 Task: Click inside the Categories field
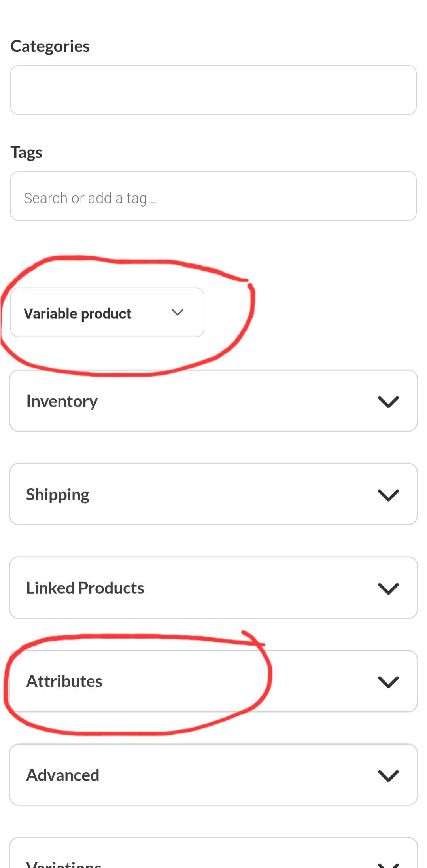click(213, 90)
